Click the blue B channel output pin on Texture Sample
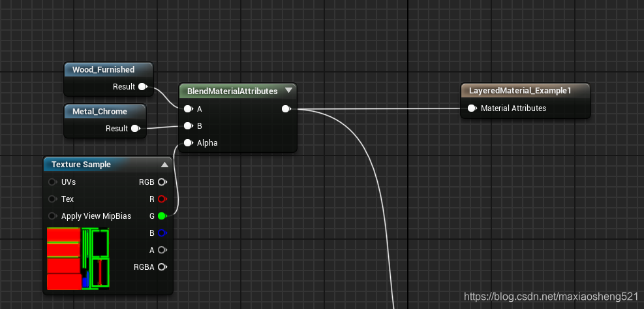 [162, 233]
